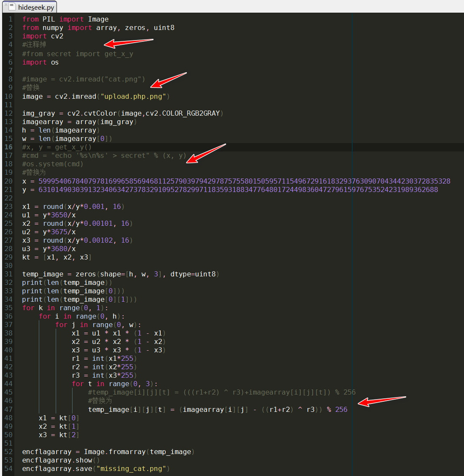Click 'x1 = round(x/y*0.001, 16)' line
This screenshot has width=464, height=476.
(x=73, y=207)
